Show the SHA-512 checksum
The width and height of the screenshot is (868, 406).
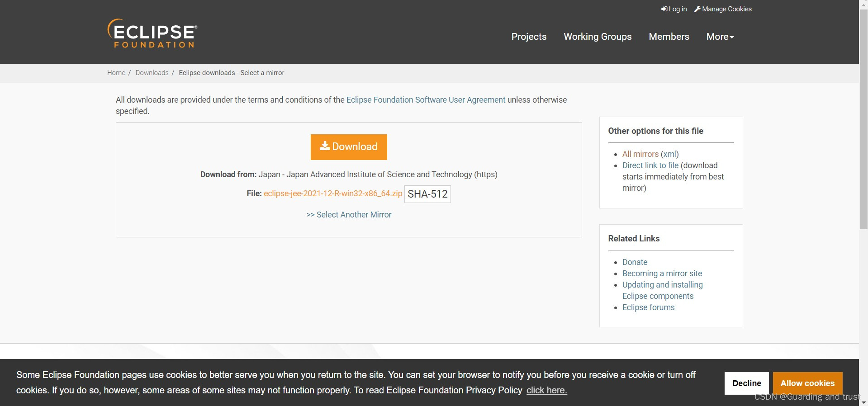point(427,194)
